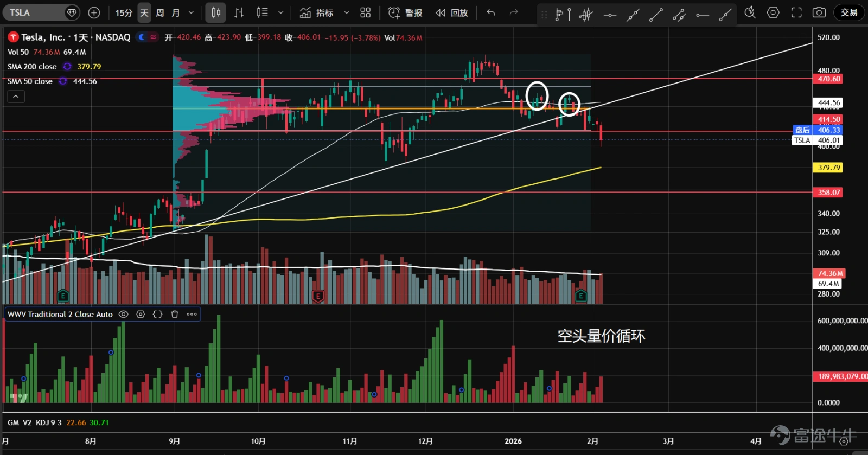Screen dimensions: 868x455
Task: Click the earnings E marker near August
Action: pos(63,296)
